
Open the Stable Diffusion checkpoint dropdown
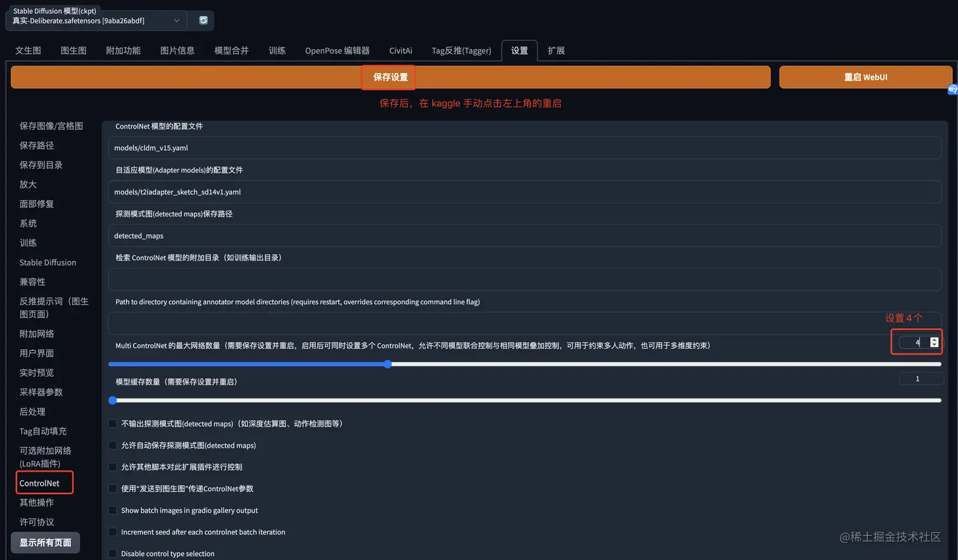[x=96, y=20]
